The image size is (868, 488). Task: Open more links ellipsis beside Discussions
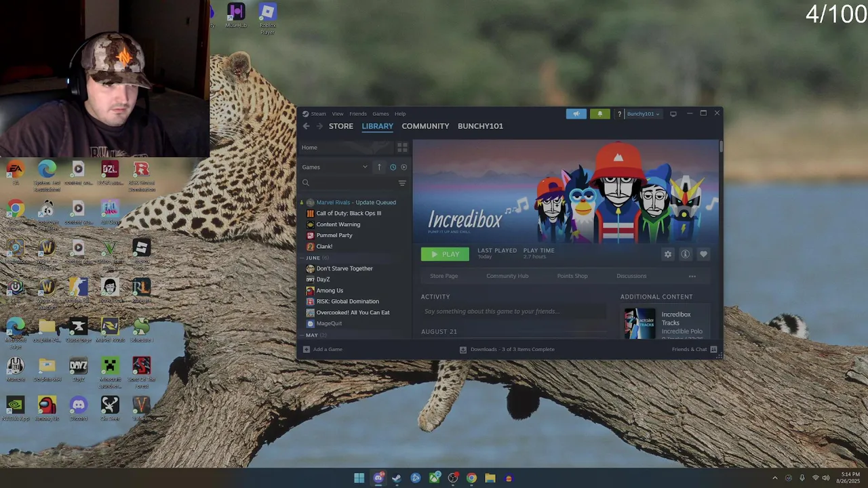coord(692,276)
